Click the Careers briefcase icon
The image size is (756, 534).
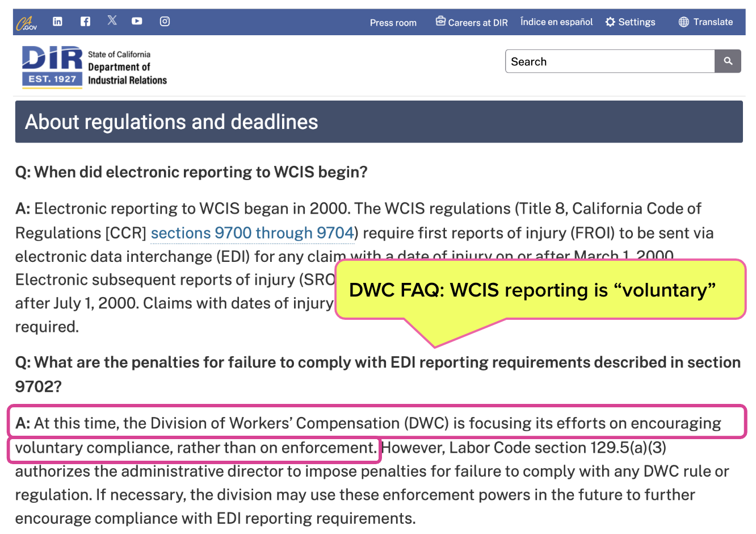coord(440,21)
